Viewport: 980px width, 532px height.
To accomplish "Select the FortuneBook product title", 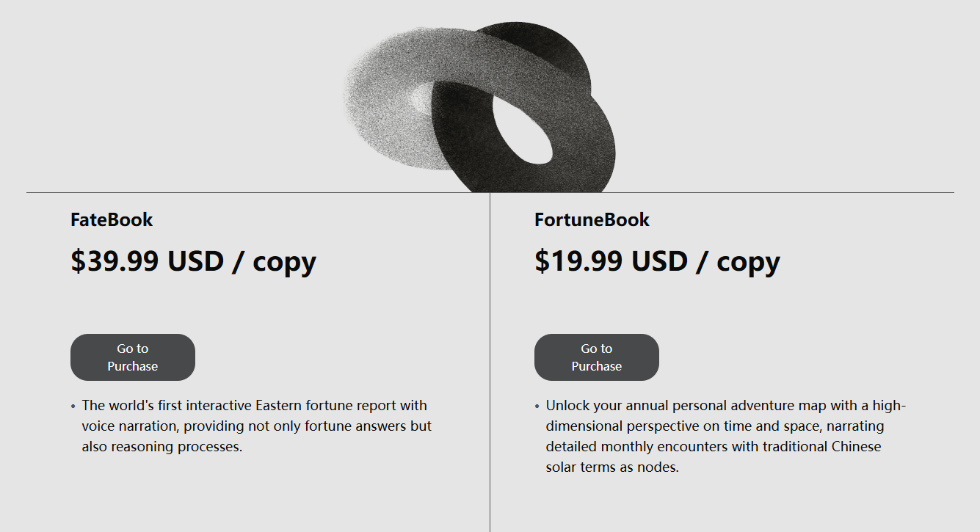I will tap(592, 219).
